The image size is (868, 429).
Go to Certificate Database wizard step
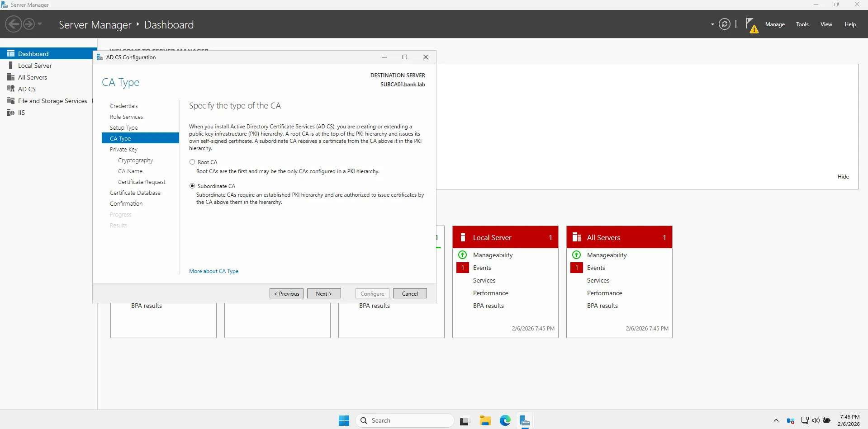click(135, 193)
